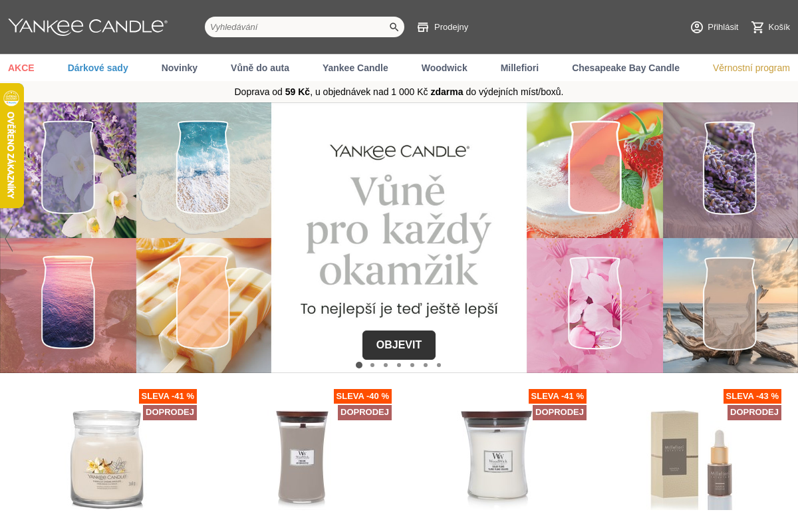Open the Millefiori diffuser product thumbnail
798x532 pixels.
pos(692,460)
